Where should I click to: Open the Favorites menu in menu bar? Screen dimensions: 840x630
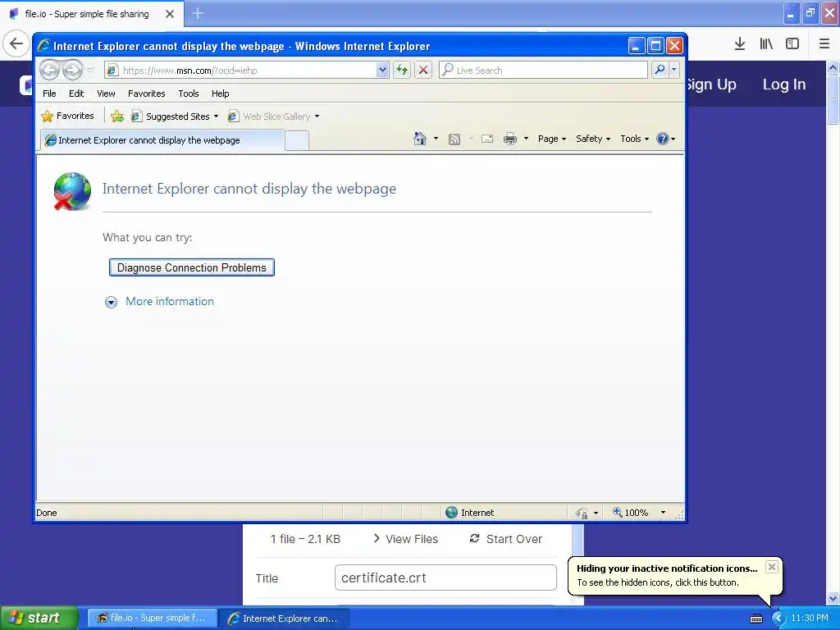[146, 94]
